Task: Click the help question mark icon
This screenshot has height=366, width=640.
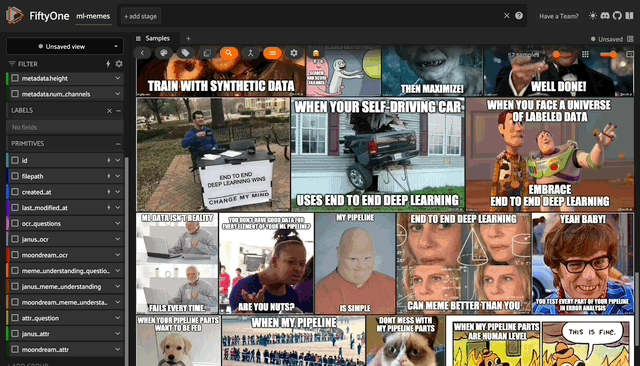Action: pyautogui.click(x=519, y=16)
